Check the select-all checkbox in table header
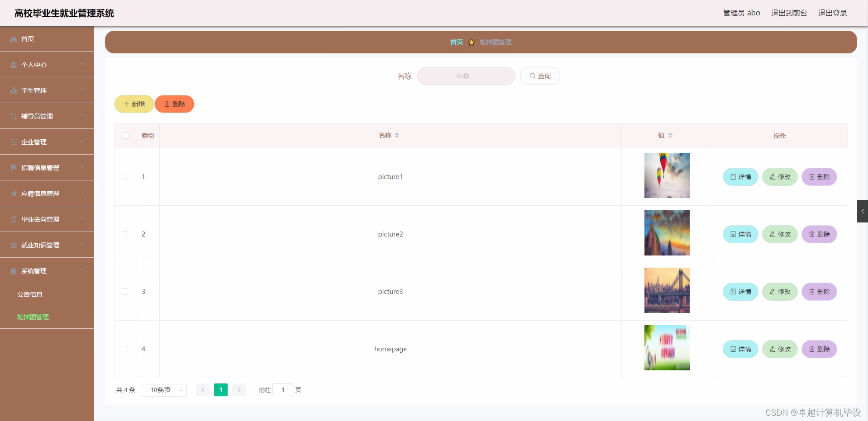Image resolution: width=868 pixels, height=421 pixels. (x=125, y=135)
